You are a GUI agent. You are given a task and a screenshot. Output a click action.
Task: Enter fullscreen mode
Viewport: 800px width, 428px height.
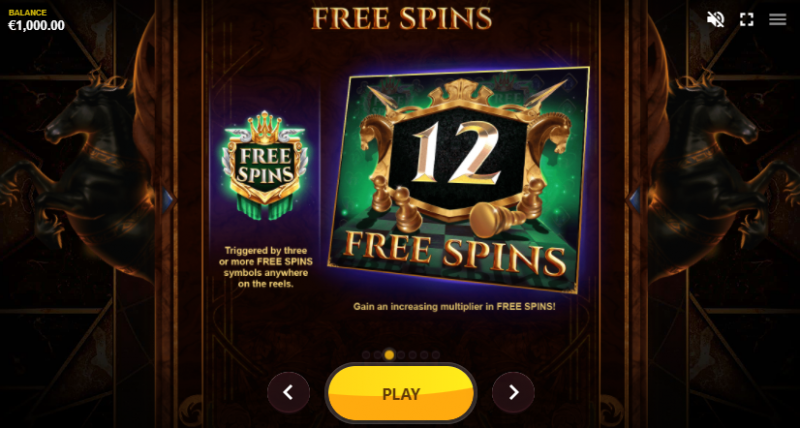[746, 19]
